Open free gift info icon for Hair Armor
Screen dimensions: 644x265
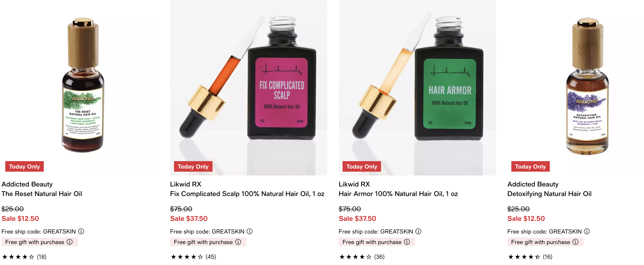[x=407, y=242]
